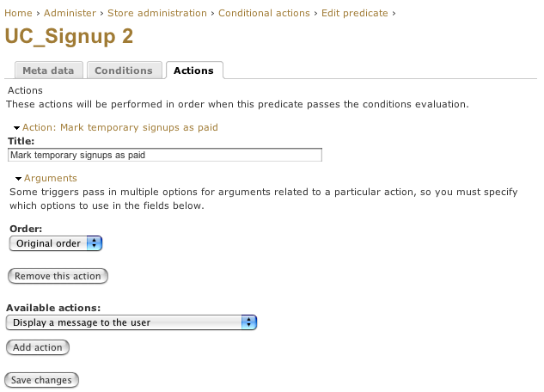Collapse the Action: Mark temporary signups triangle
The image size is (544, 392).
pos(16,128)
